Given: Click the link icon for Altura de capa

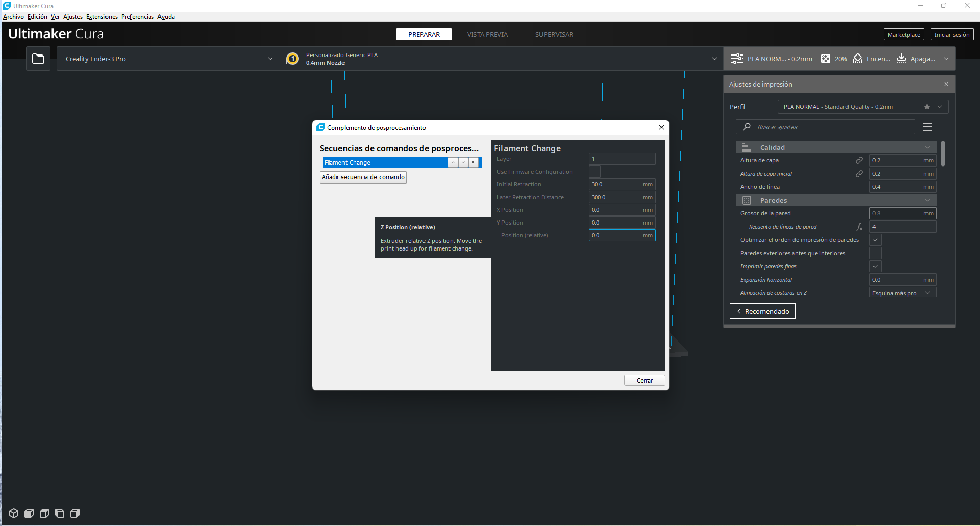Looking at the screenshot, I should pos(859,160).
